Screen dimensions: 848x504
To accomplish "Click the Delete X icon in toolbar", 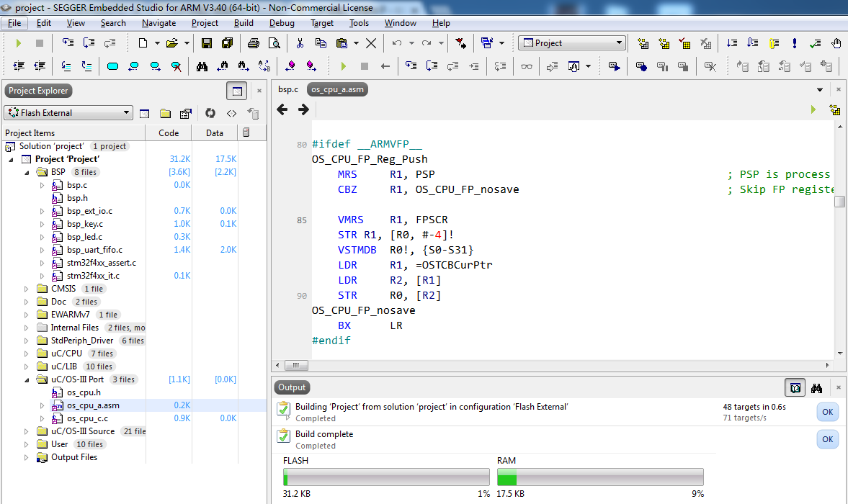I will pos(371,43).
